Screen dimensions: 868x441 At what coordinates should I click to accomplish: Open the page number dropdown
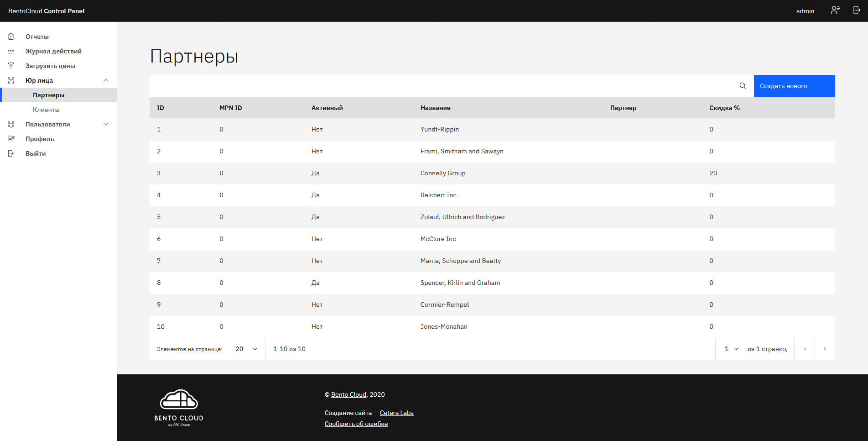pyautogui.click(x=731, y=349)
